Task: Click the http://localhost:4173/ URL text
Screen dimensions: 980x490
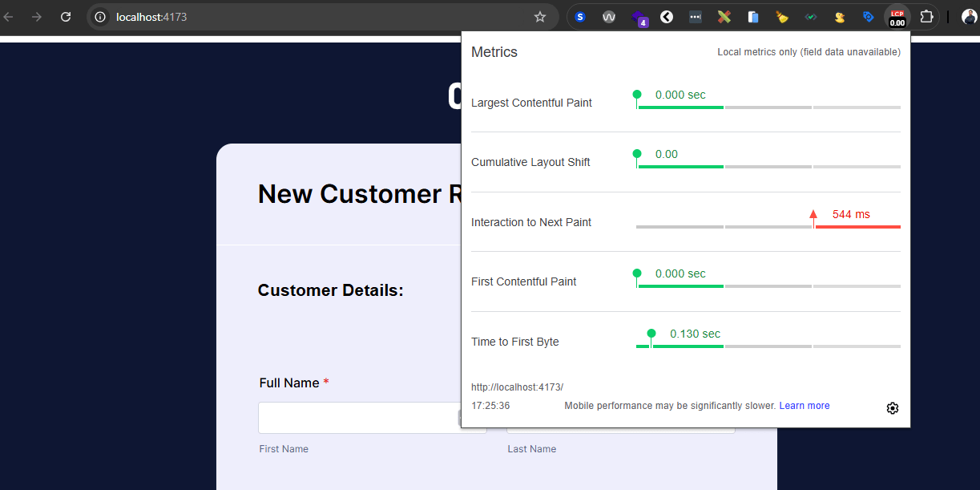Action: [x=517, y=387]
